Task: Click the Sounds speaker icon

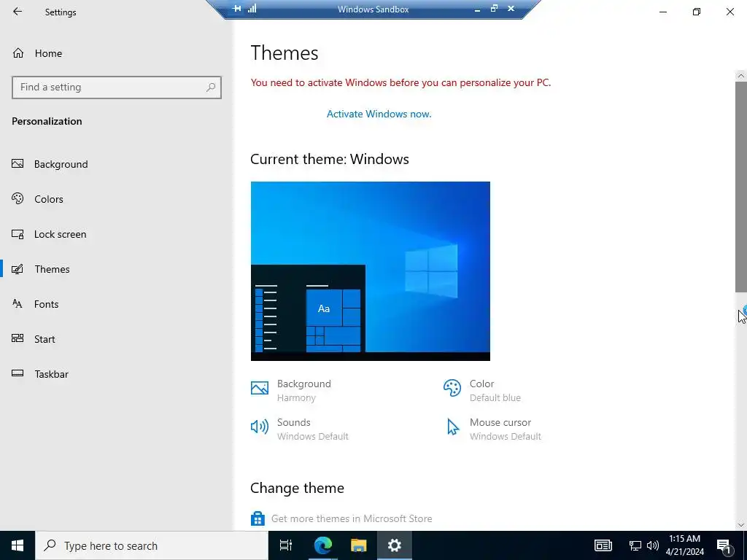Action: point(260,426)
